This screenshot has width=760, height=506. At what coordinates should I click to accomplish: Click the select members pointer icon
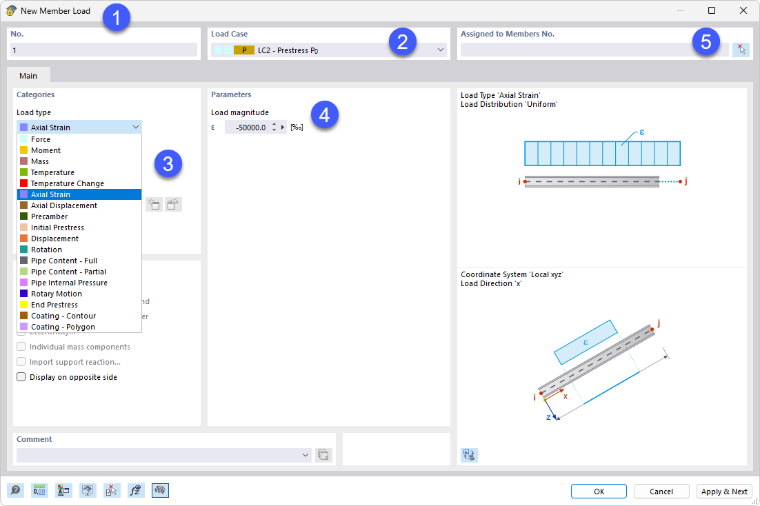pos(741,49)
